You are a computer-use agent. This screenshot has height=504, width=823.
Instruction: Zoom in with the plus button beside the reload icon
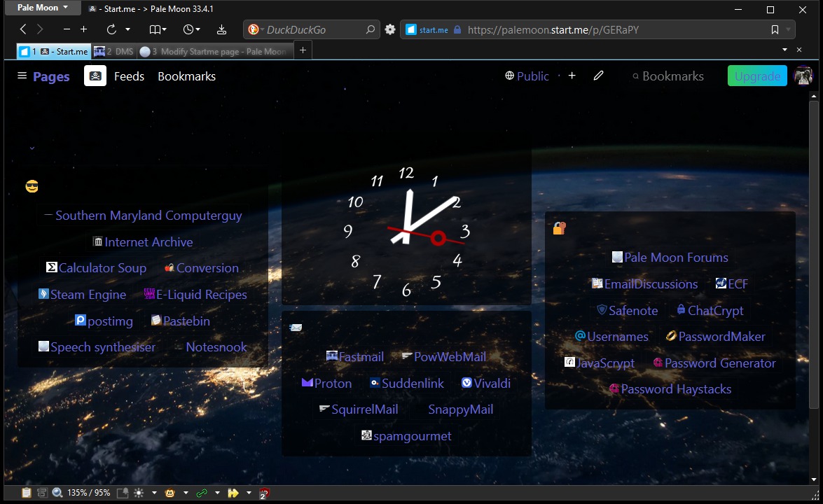click(x=83, y=29)
